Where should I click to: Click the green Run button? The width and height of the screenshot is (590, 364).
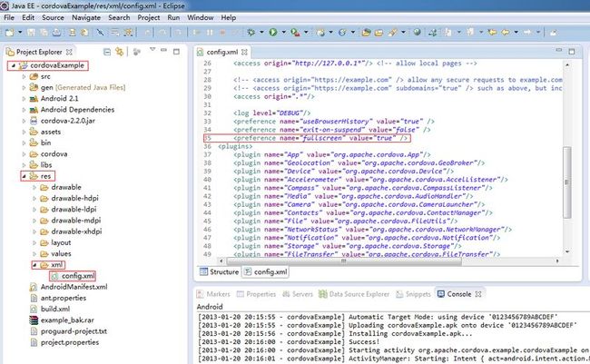[273, 33]
